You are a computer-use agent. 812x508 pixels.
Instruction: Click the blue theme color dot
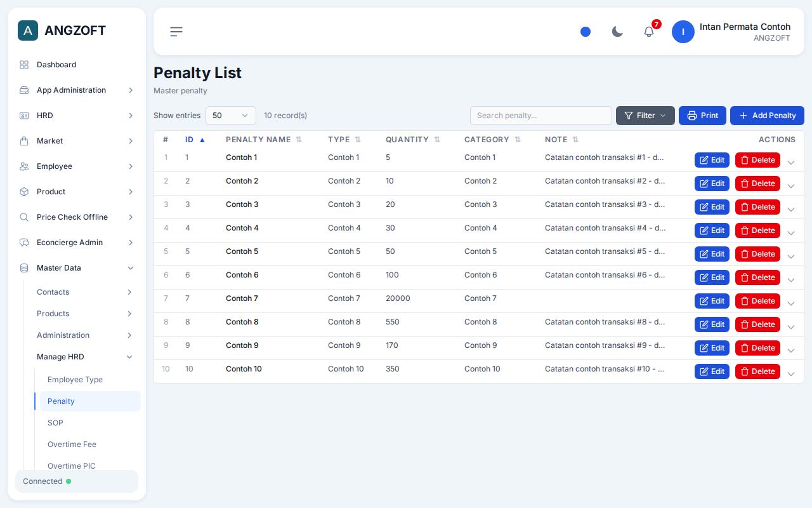point(586,32)
